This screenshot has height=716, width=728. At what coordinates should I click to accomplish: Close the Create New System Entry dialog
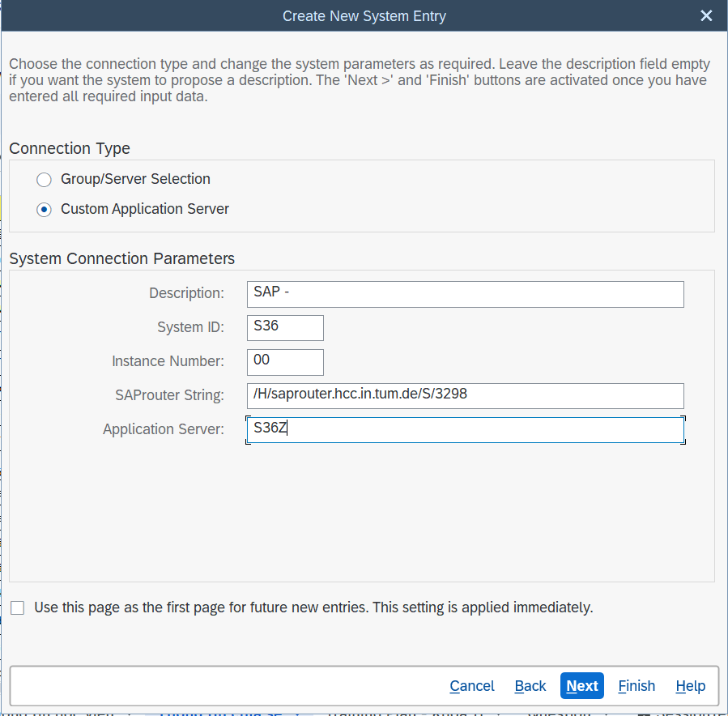706,16
